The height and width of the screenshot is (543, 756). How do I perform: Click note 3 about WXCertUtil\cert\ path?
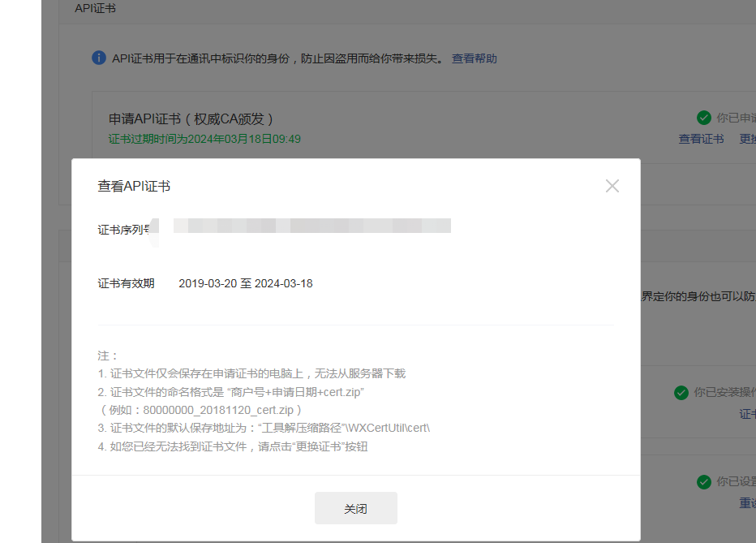(x=264, y=429)
